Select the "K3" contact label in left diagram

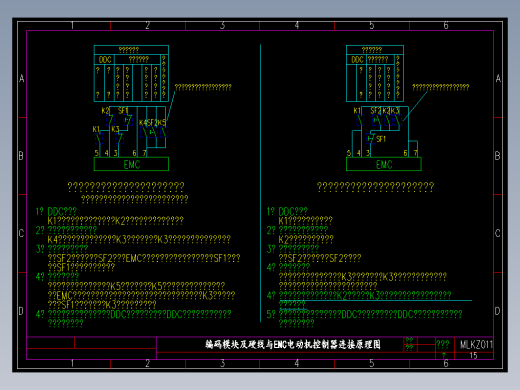(115, 129)
